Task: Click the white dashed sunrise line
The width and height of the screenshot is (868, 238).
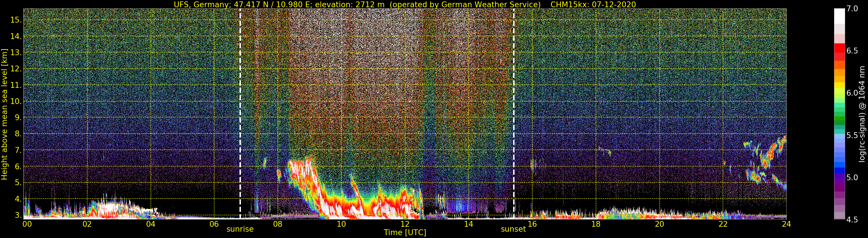Action: pyautogui.click(x=240, y=101)
